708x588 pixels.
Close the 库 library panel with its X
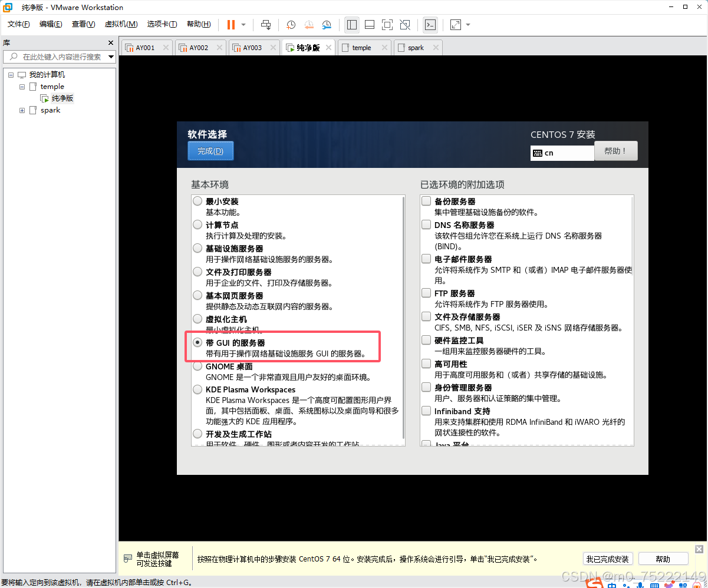pos(111,43)
